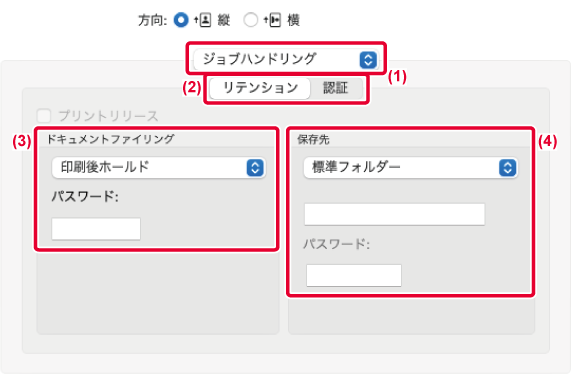
Task: Click the portrait orientation page icon
Action: click(202, 20)
